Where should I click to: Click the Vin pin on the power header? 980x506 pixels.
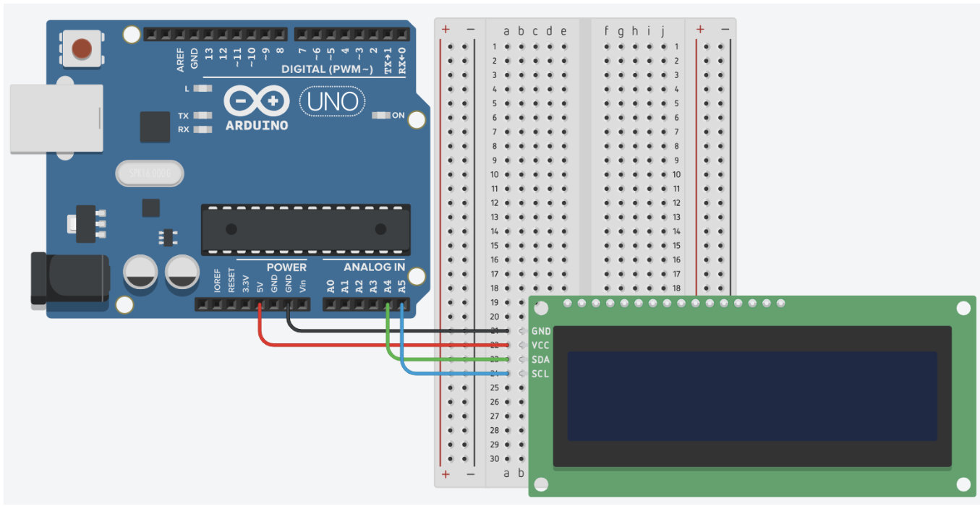click(302, 305)
